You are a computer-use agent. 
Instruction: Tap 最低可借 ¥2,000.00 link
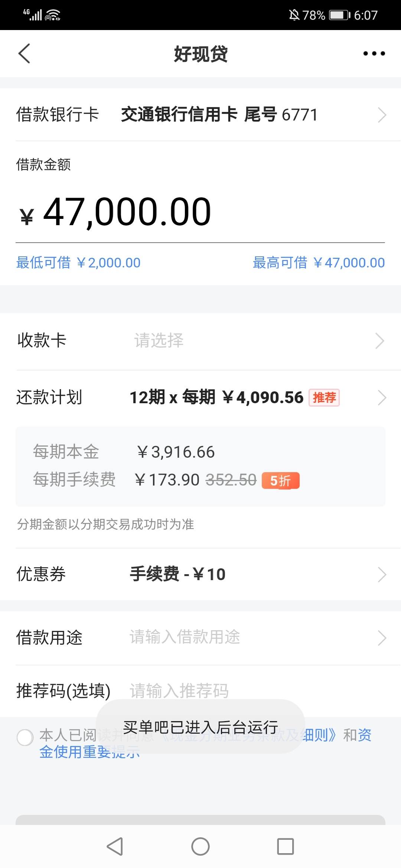click(78, 263)
